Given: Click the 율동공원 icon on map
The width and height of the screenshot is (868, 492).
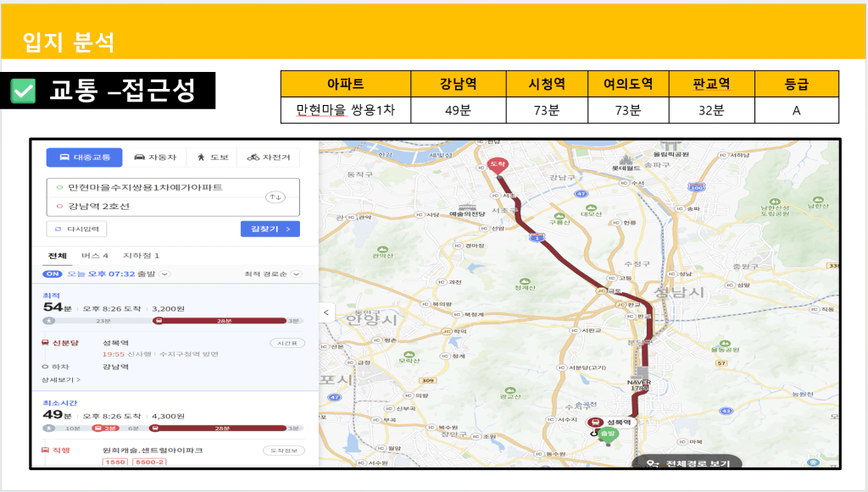Looking at the screenshot, I should point(726,344).
